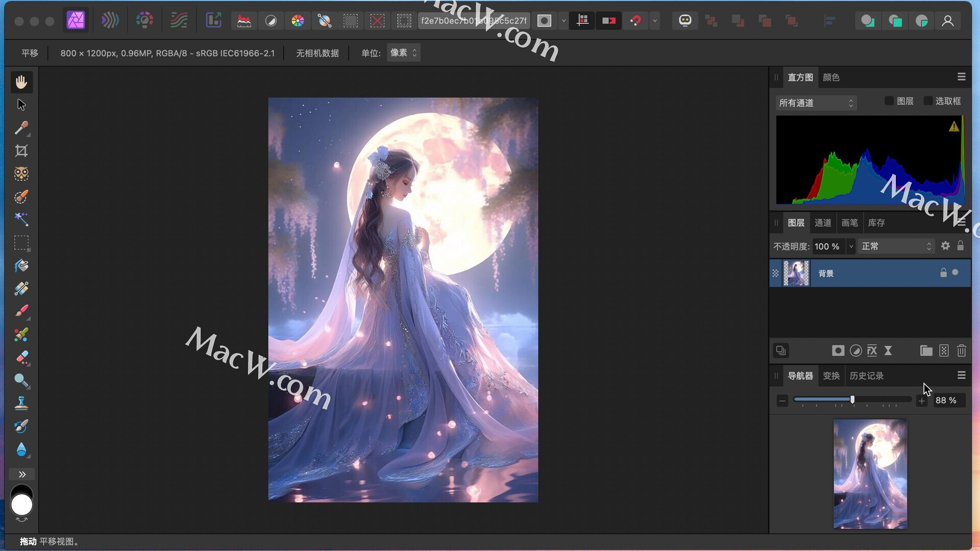
Task: Add a mask layer in Layers panel
Action: [838, 350]
